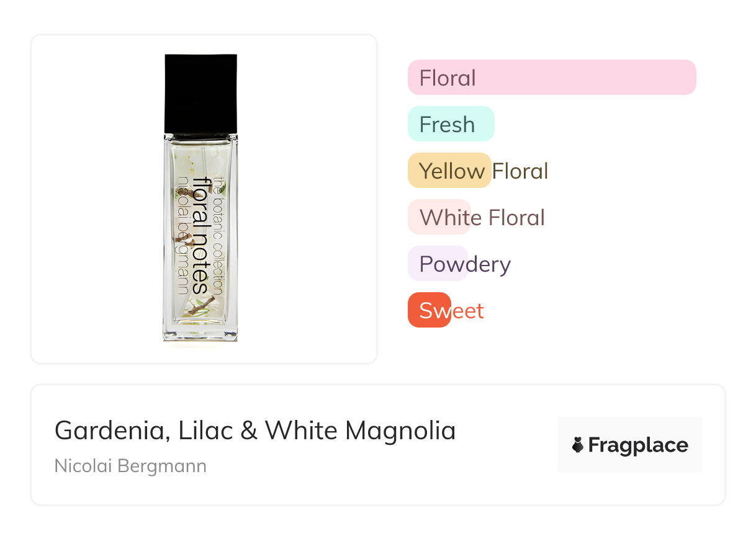Select the mint Fresh accord bar
Image resolution: width=756 pixels, height=536 pixels.
click(450, 124)
